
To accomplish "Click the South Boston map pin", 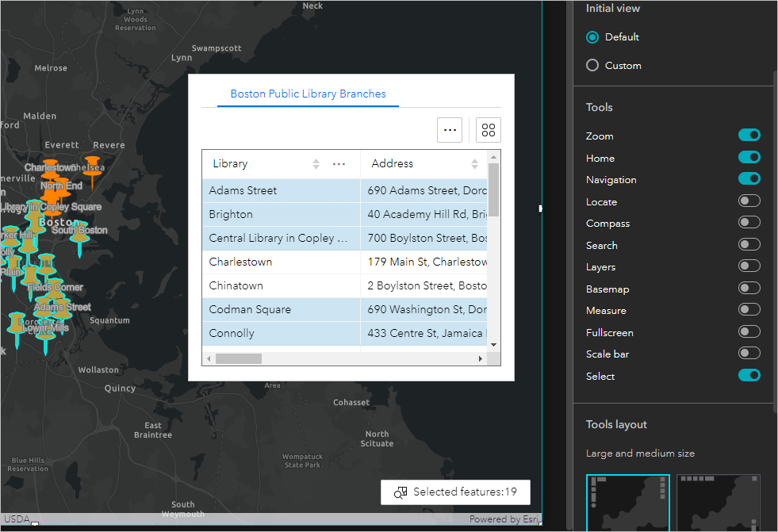I will pyautogui.click(x=79, y=239).
